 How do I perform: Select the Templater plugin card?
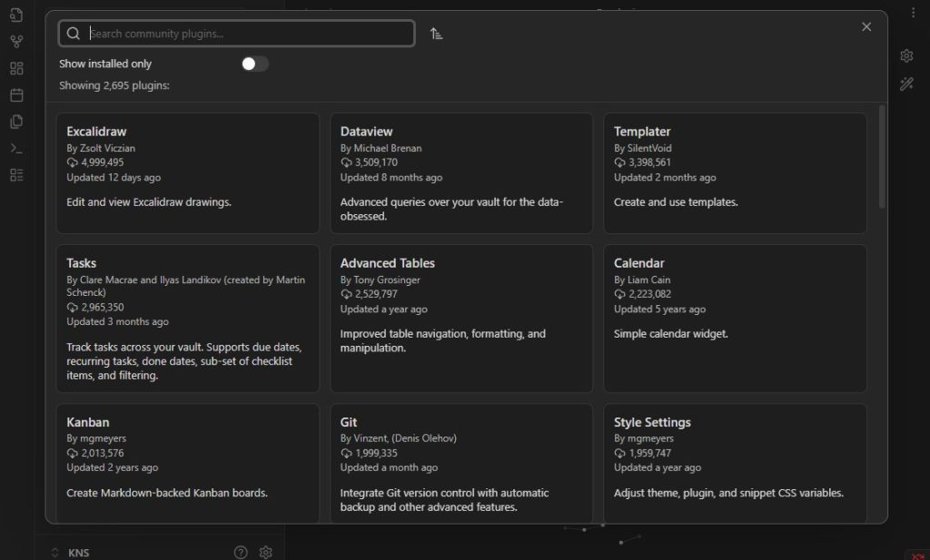[735, 172]
